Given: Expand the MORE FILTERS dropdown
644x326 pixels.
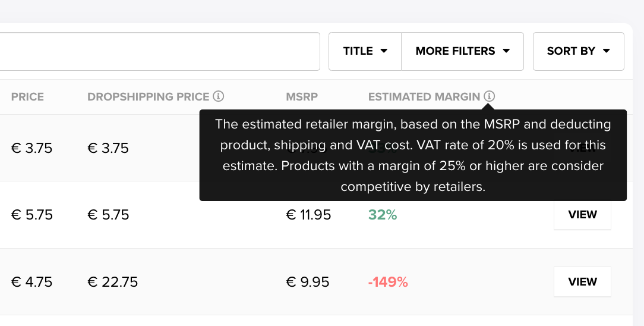Looking at the screenshot, I should pyautogui.click(x=462, y=51).
